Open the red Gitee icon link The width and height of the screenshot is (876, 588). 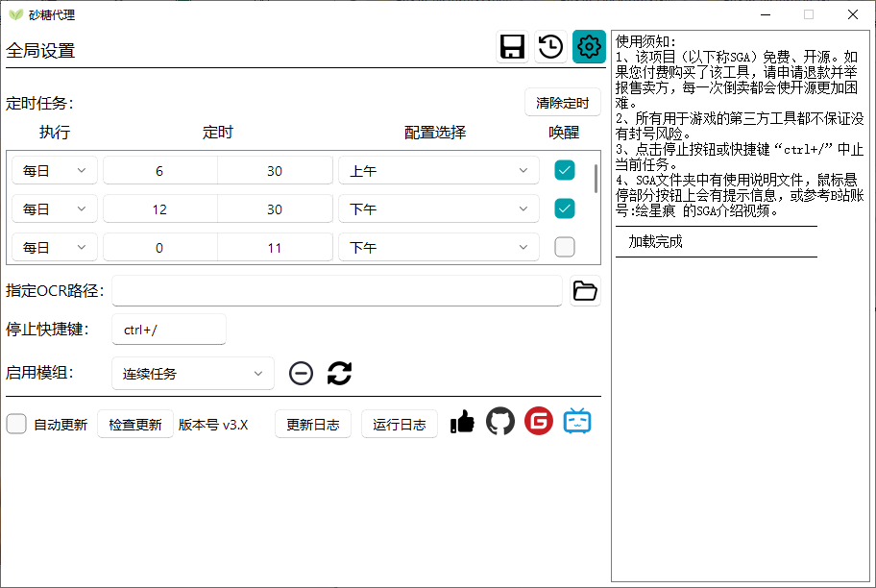point(539,421)
